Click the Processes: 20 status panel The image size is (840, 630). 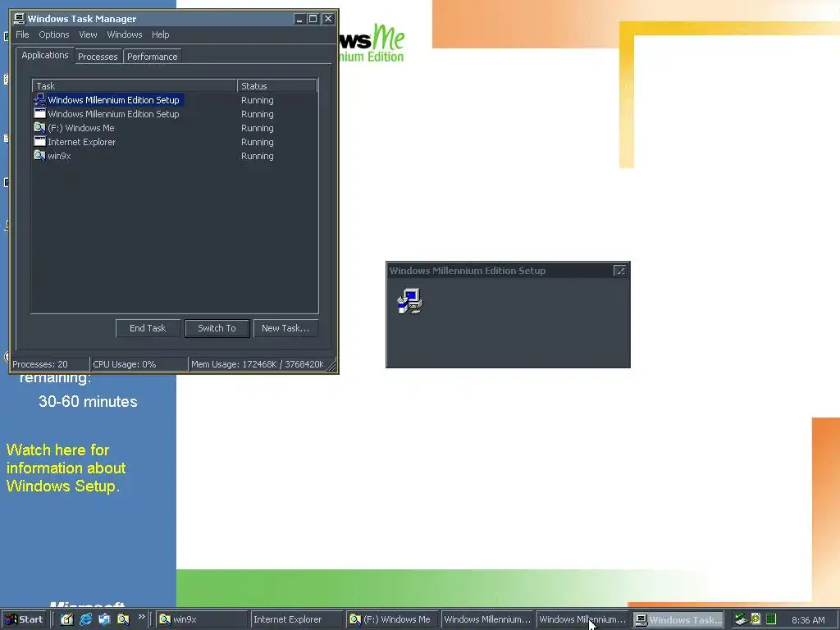click(49, 364)
